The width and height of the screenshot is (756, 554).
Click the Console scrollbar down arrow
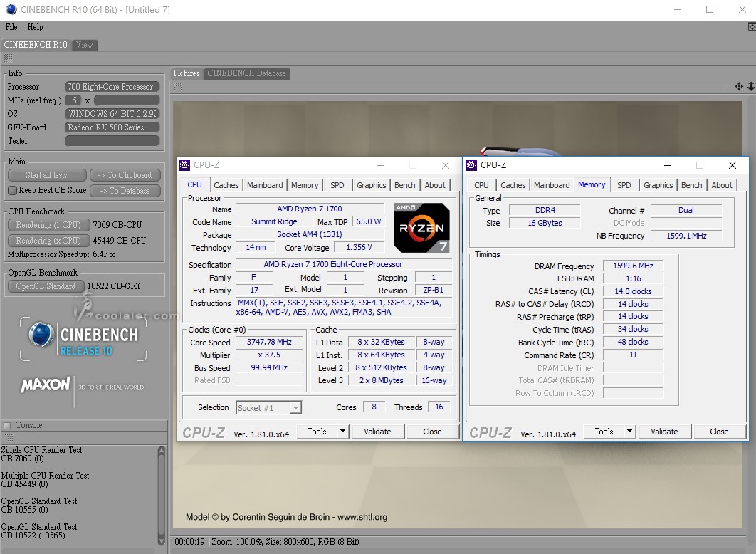[162, 540]
